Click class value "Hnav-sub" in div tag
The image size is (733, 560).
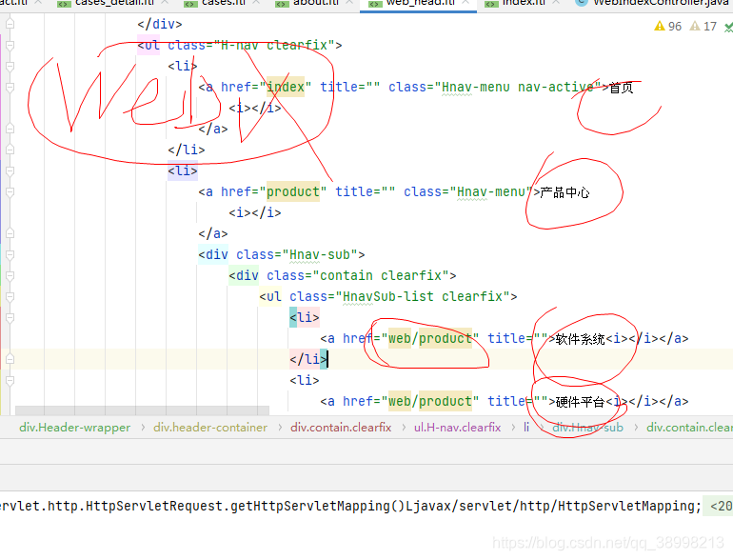click(320, 254)
